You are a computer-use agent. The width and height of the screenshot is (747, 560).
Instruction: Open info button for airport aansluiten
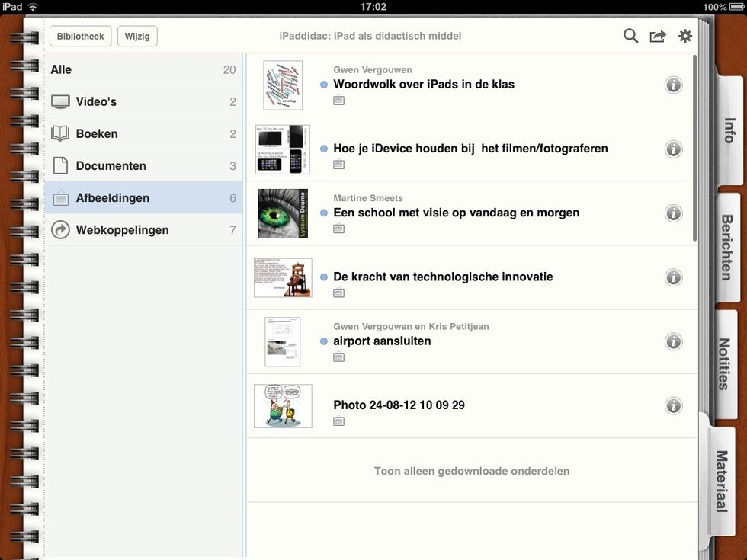pyautogui.click(x=673, y=341)
